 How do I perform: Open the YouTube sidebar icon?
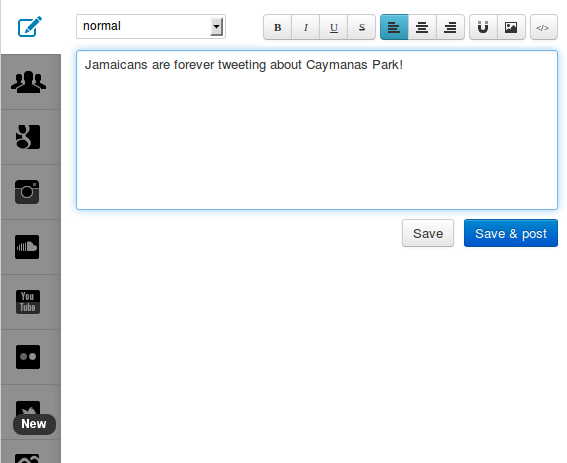(x=28, y=302)
